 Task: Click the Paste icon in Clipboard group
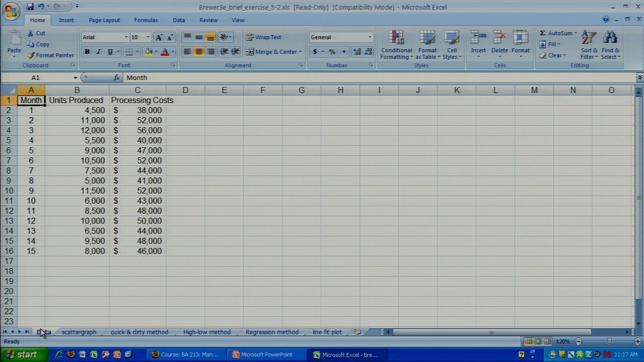click(x=14, y=39)
